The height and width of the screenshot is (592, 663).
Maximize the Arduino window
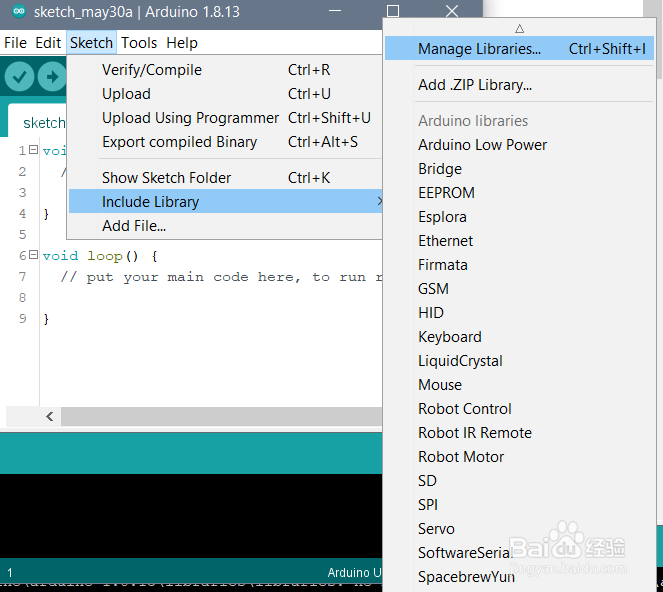393,11
